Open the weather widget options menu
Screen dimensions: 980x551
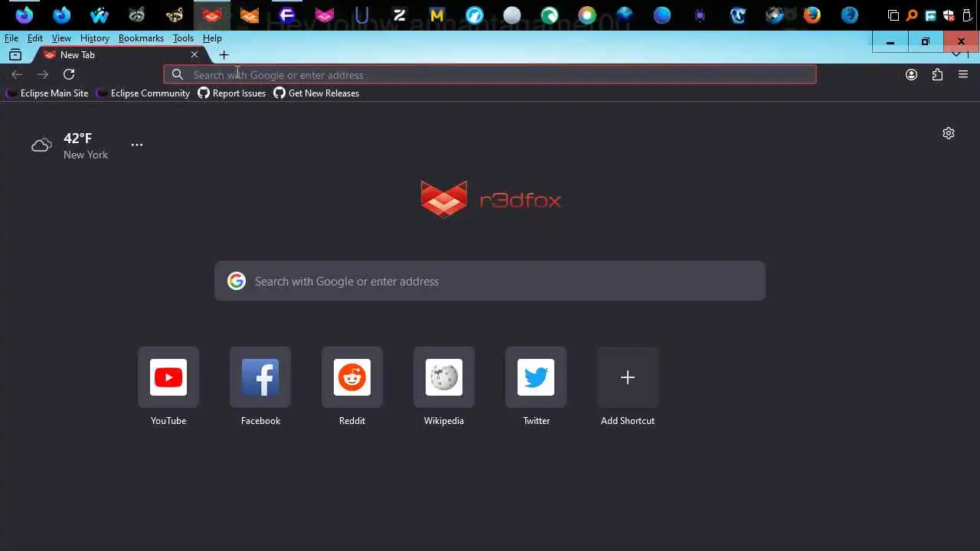pos(137,145)
